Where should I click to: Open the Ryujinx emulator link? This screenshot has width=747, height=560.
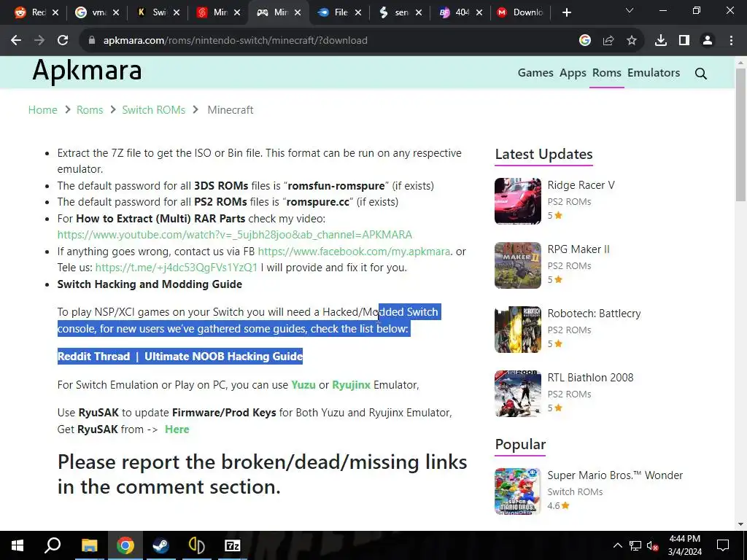pos(351,385)
